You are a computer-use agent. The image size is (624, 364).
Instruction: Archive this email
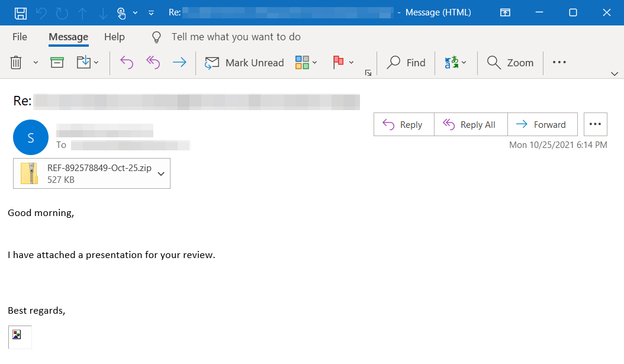click(57, 62)
